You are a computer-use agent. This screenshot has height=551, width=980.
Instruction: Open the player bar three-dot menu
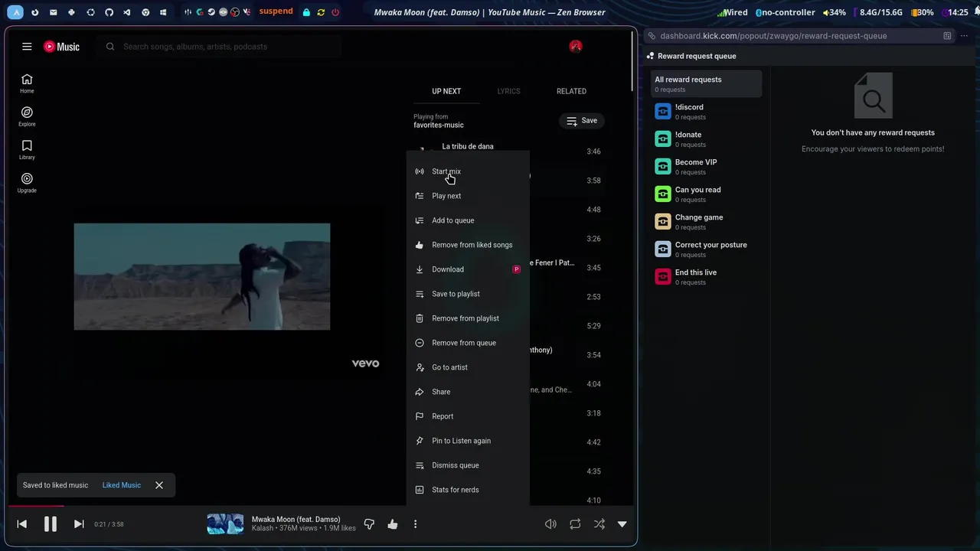(x=415, y=524)
